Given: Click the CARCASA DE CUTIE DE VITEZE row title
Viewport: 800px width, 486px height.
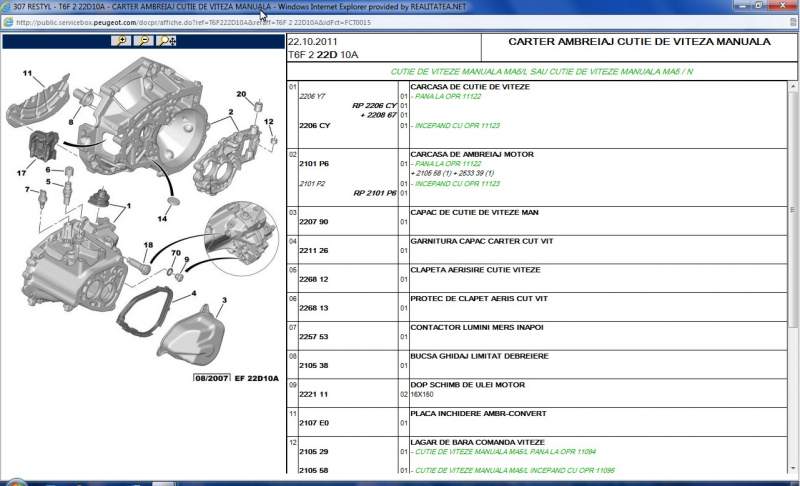Looking at the screenshot, I should 470,87.
